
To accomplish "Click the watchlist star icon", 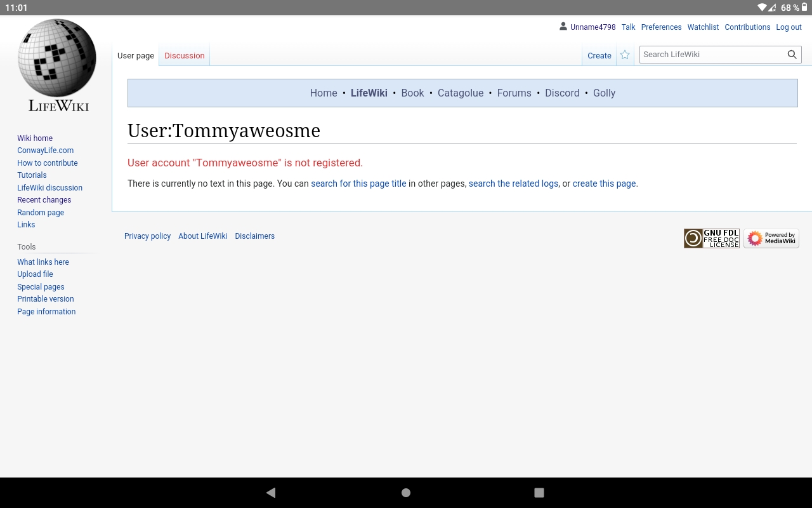I will tap(625, 55).
